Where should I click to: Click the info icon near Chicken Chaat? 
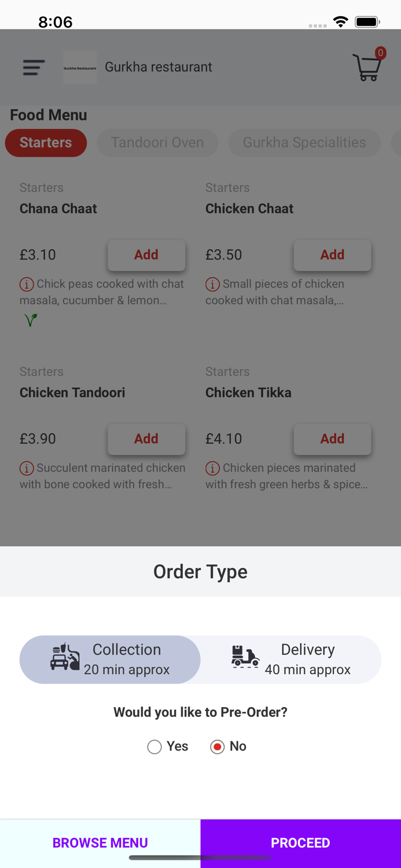(x=212, y=284)
